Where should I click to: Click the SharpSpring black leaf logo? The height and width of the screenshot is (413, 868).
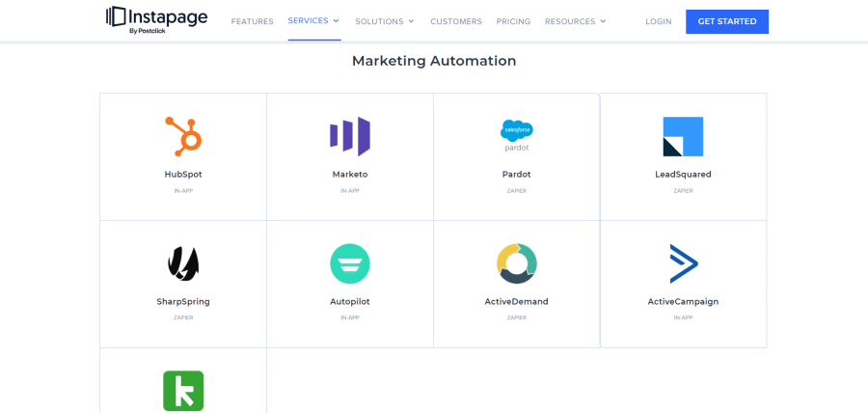point(183,263)
